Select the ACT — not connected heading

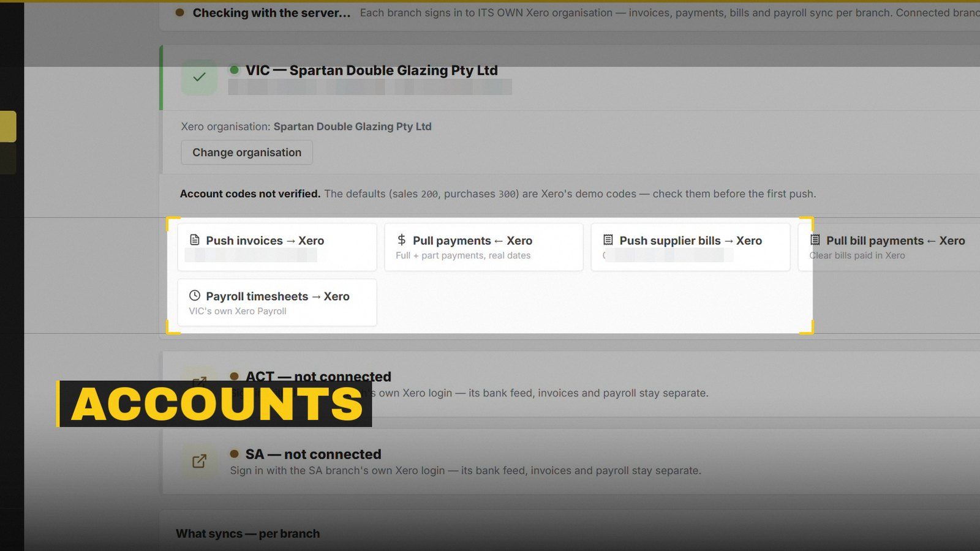[318, 377]
